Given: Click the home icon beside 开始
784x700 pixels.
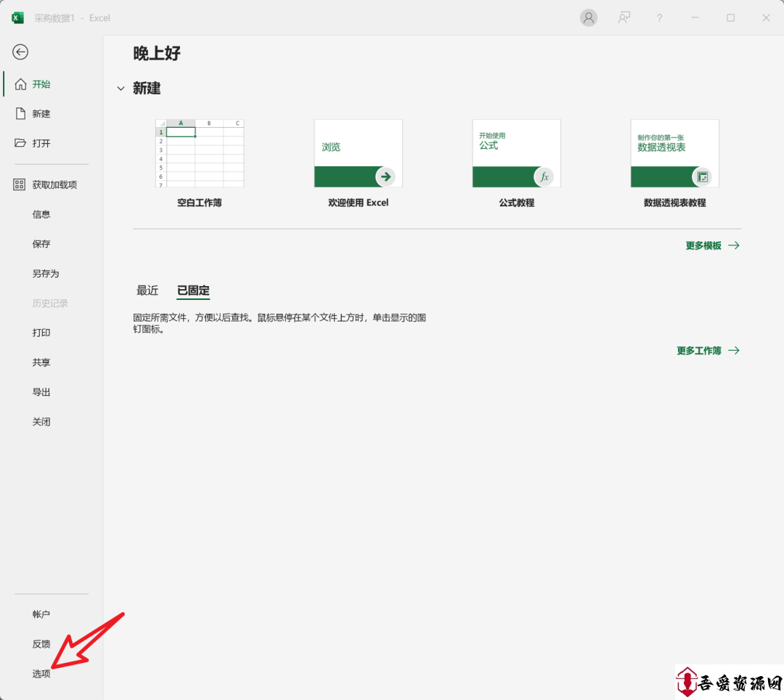Looking at the screenshot, I should click(x=20, y=84).
